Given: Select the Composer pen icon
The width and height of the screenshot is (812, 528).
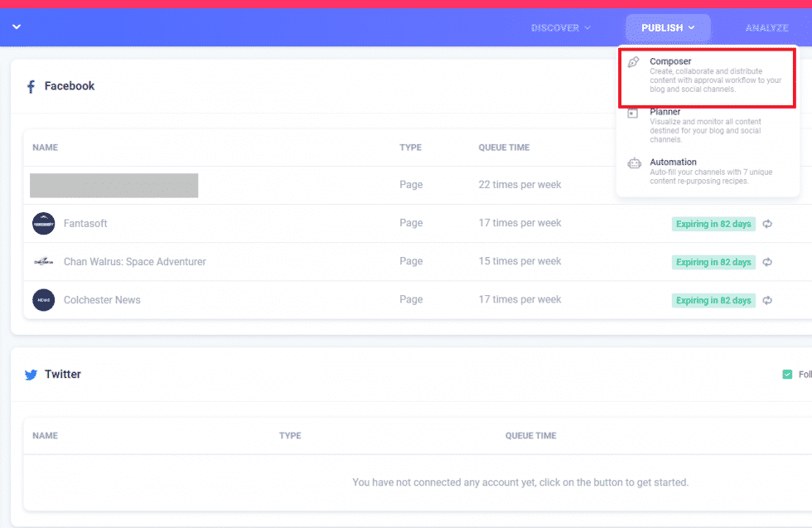Looking at the screenshot, I should [x=634, y=61].
